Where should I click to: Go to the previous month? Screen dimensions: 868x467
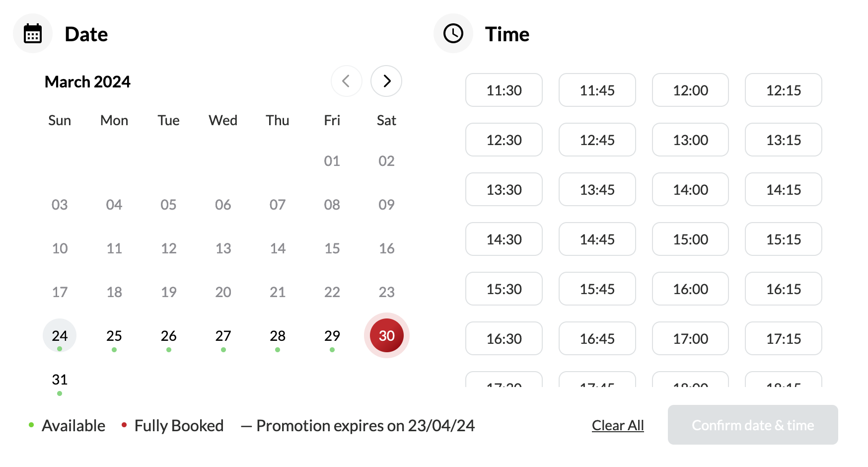pos(346,81)
